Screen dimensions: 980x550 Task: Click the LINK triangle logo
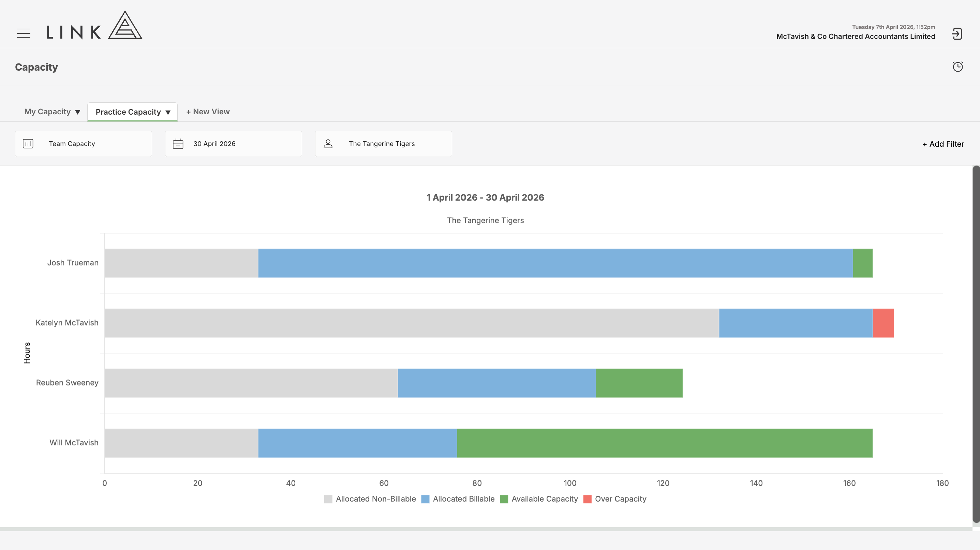coord(125,25)
